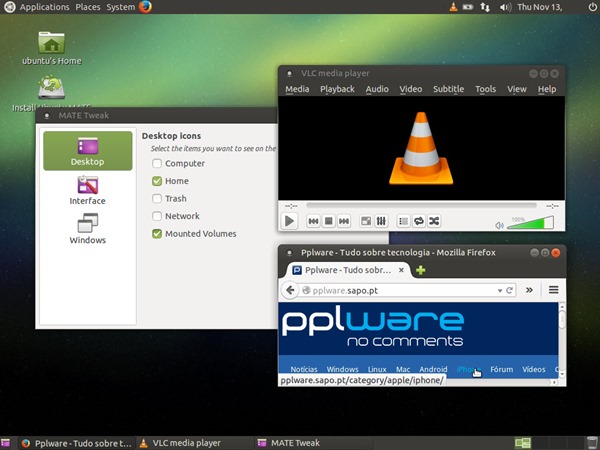600x450 pixels.
Task: Uncheck Mounted Volumes checkbox
Action: coord(157,234)
